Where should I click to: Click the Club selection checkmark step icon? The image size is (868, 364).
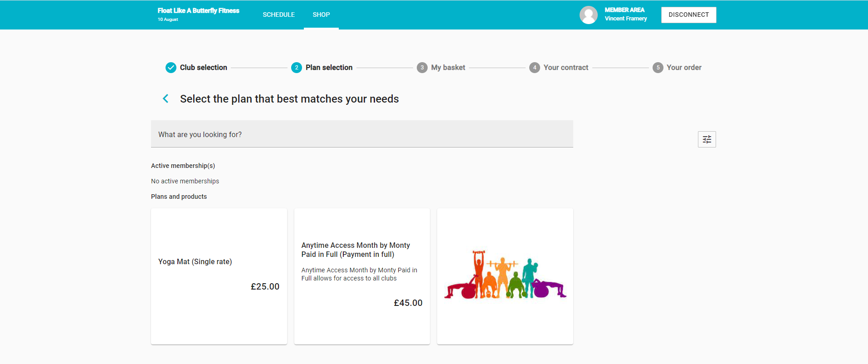(x=171, y=68)
